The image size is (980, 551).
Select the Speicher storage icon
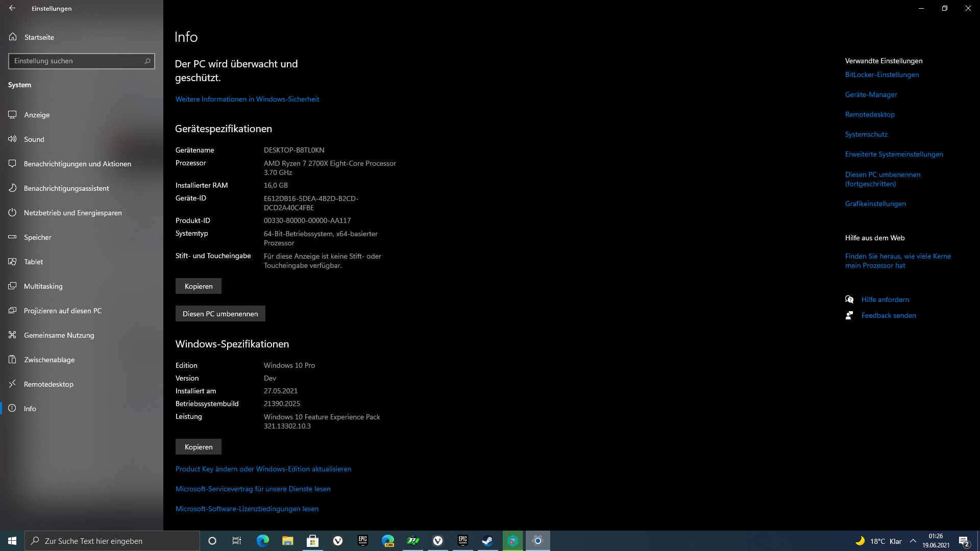point(13,237)
